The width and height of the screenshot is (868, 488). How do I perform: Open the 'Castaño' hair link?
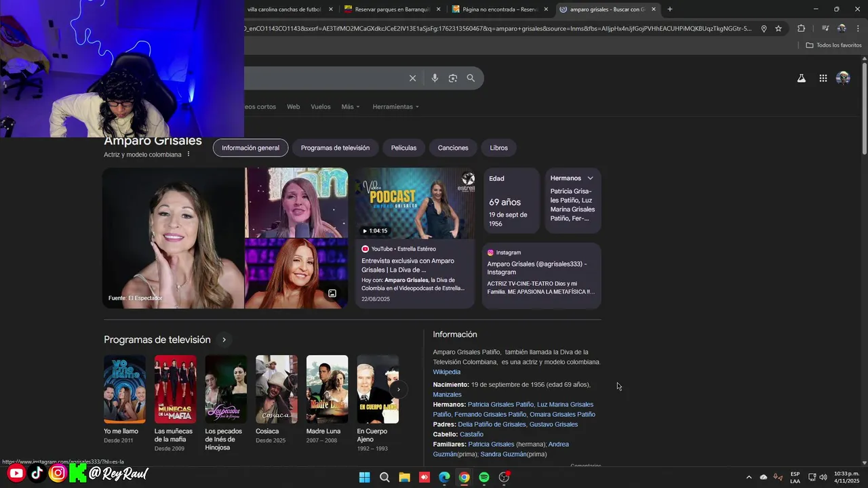tap(471, 434)
